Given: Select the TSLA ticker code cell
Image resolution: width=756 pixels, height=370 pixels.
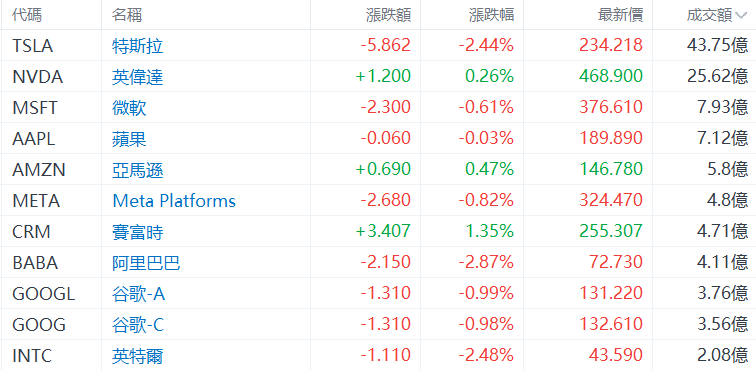Looking at the screenshot, I should [x=33, y=46].
